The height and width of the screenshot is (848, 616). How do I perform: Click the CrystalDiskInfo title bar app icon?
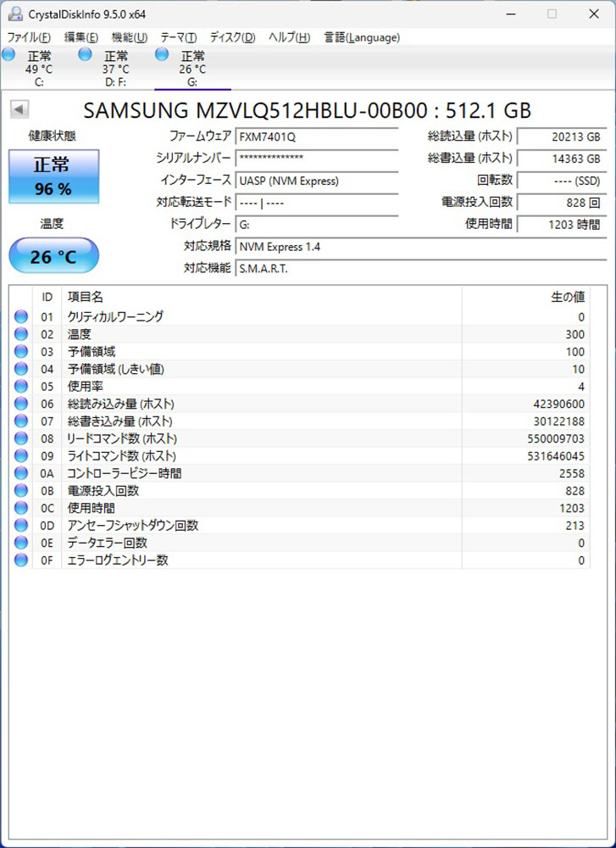[x=15, y=14]
